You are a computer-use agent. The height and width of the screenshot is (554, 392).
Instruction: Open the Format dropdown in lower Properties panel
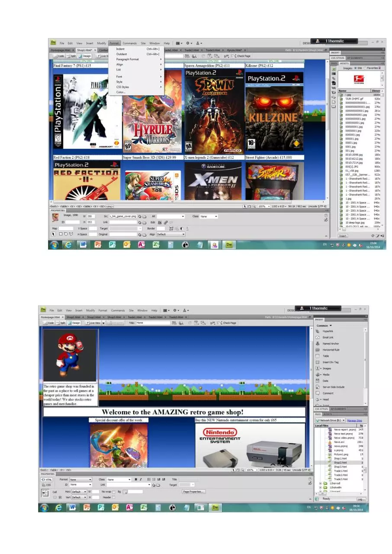[x=80, y=480]
